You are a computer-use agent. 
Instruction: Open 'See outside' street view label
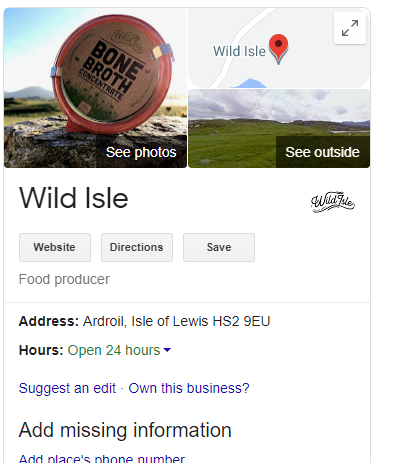[x=322, y=152]
